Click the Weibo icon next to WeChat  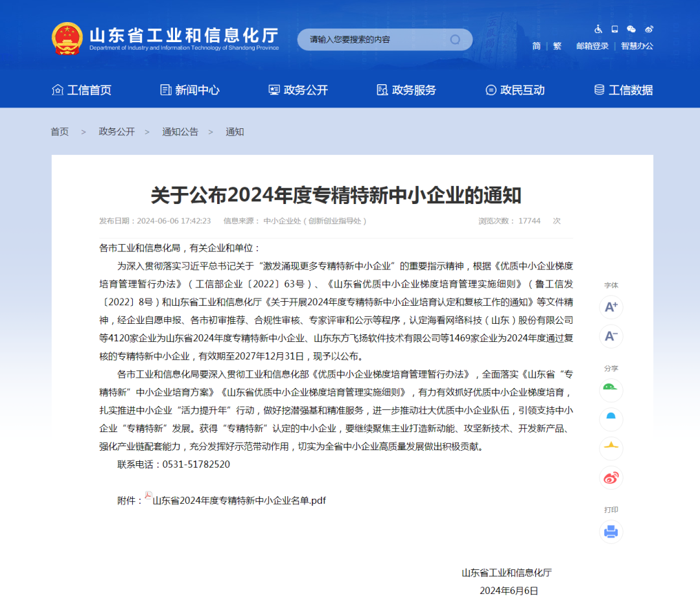(649, 29)
